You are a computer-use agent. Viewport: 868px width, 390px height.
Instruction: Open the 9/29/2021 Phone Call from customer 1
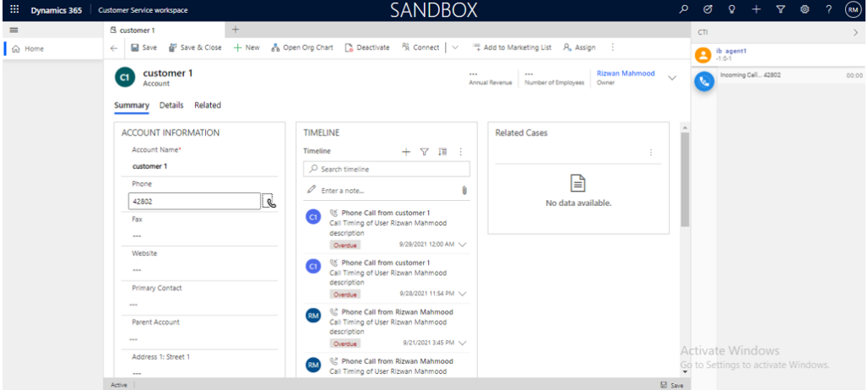tap(386, 213)
